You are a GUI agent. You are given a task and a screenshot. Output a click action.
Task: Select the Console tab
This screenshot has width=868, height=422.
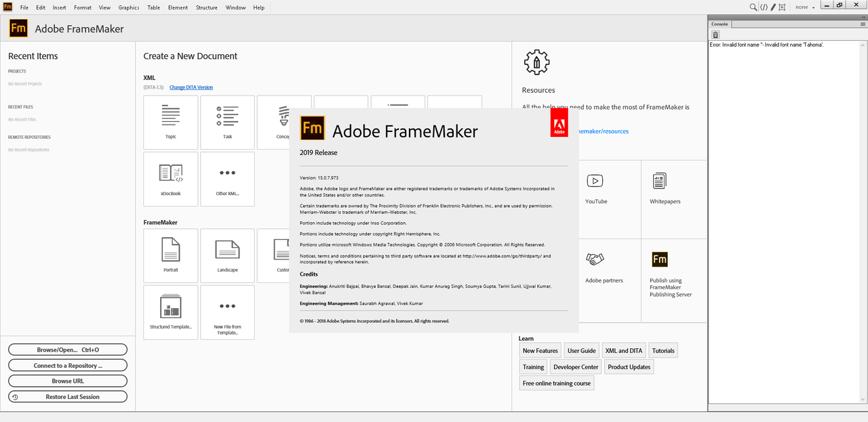[x=719, y=24]
